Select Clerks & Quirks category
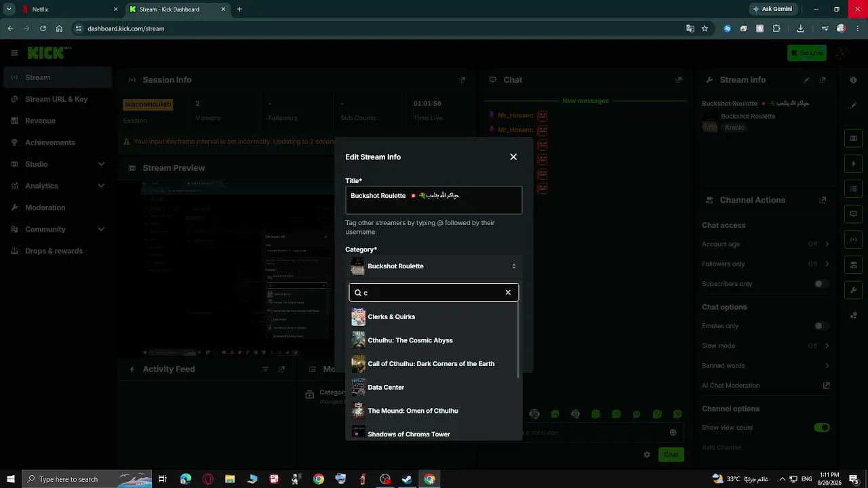 pyautogui.click(x=433, y=317)
